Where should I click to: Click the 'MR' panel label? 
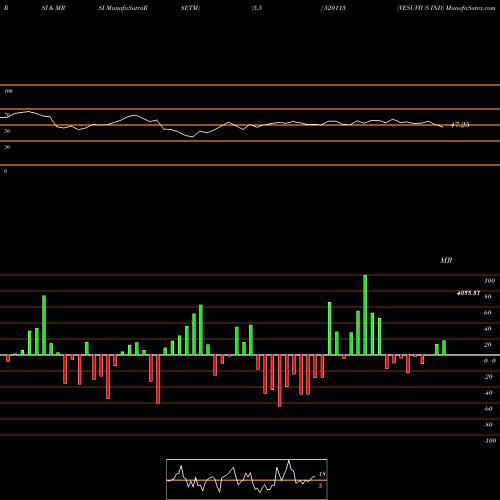coord(446,260)
